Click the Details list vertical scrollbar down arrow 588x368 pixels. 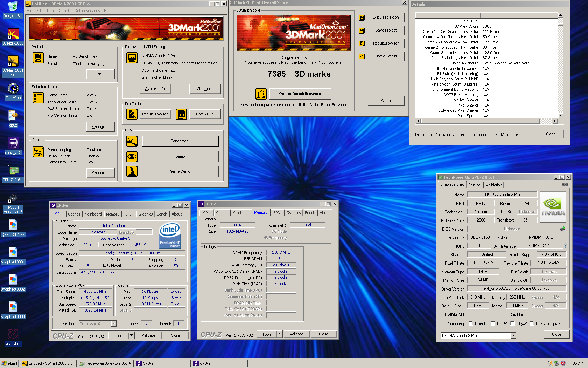pos(561,115)
